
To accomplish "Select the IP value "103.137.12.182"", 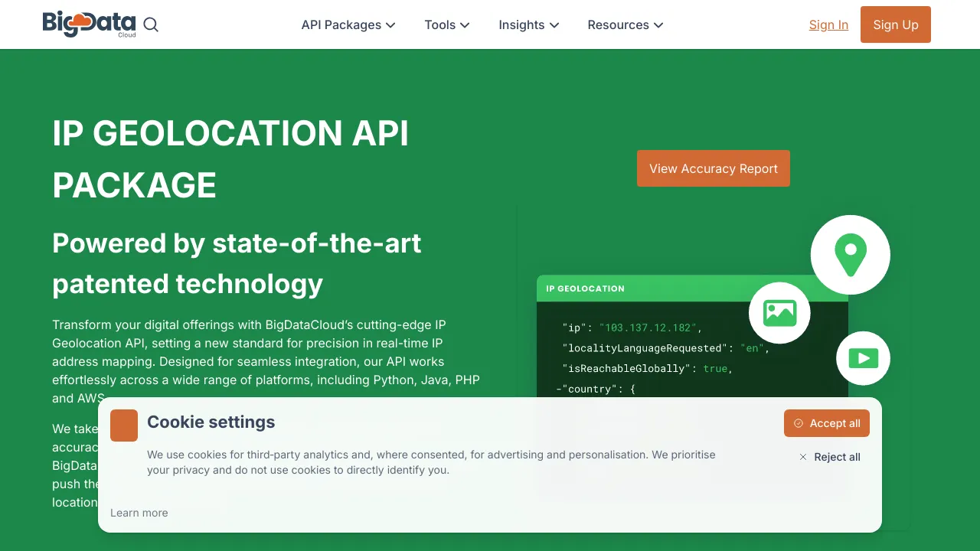I will [x=648, y=328].
